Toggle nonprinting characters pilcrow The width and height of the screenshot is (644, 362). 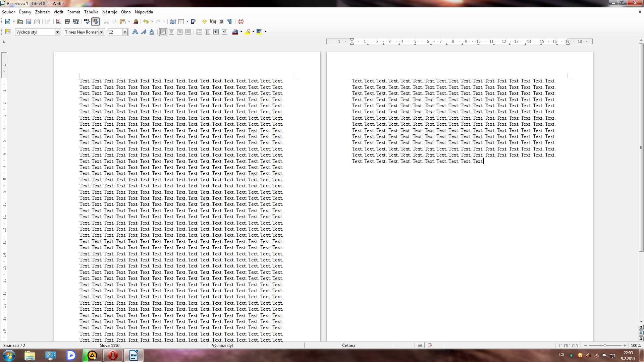coord(230,21)
